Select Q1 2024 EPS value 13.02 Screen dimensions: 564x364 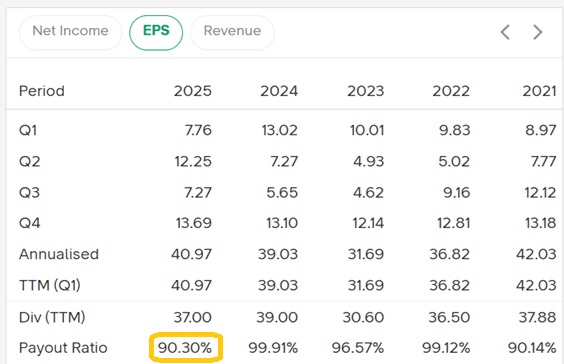(x=280, y=130)
